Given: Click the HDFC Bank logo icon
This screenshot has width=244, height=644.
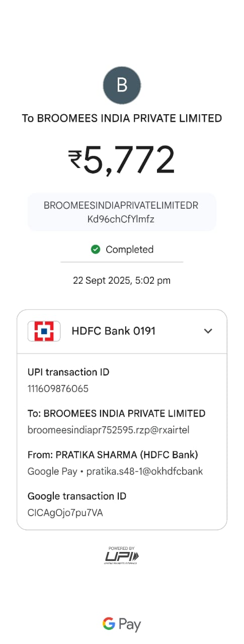Looking at the screenshot, I should [44, 331].
